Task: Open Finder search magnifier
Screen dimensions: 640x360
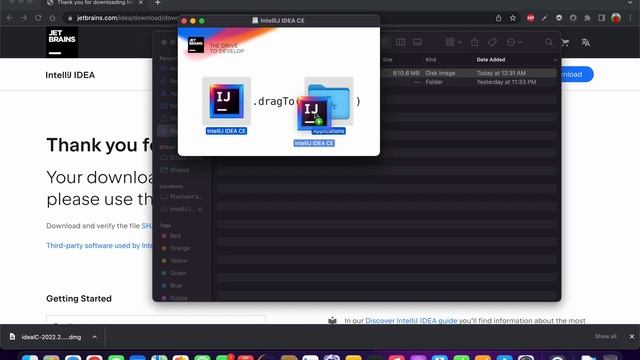Action: point(549,42)
